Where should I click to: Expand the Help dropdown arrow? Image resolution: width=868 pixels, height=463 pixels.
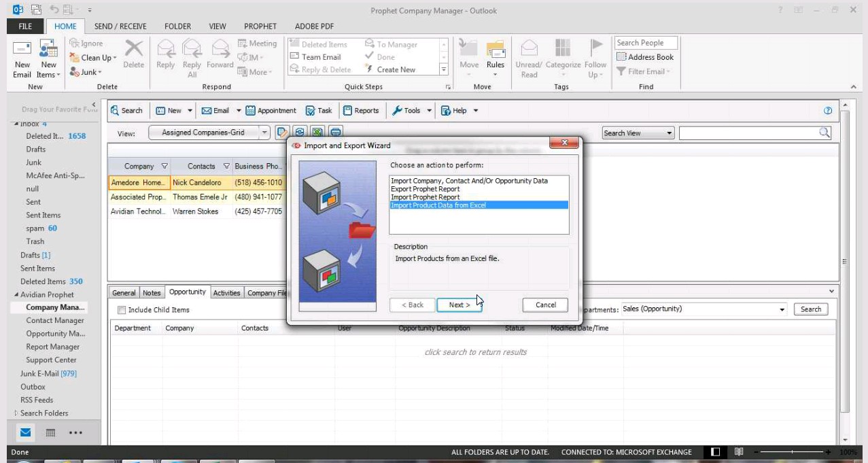click(x=476, y=110)
